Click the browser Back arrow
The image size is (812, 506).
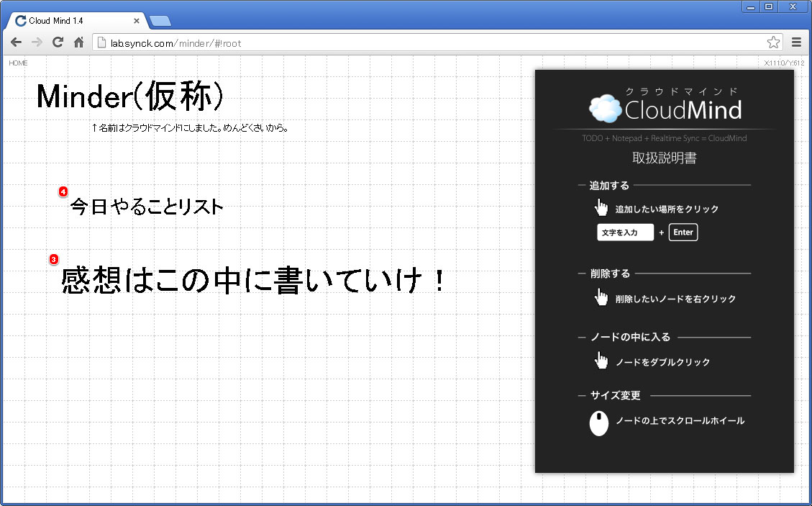tap(16, 42)
